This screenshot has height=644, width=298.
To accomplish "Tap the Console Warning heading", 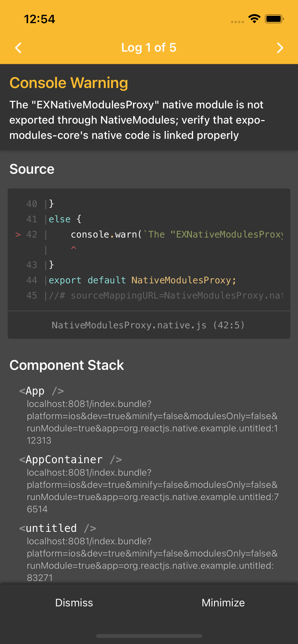I will 69,83.
